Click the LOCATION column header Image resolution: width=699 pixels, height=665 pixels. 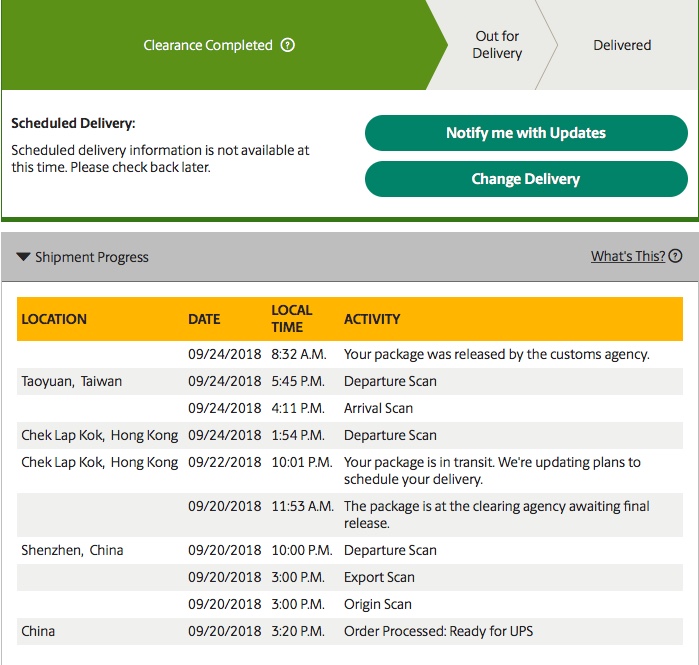coord(54,319)
